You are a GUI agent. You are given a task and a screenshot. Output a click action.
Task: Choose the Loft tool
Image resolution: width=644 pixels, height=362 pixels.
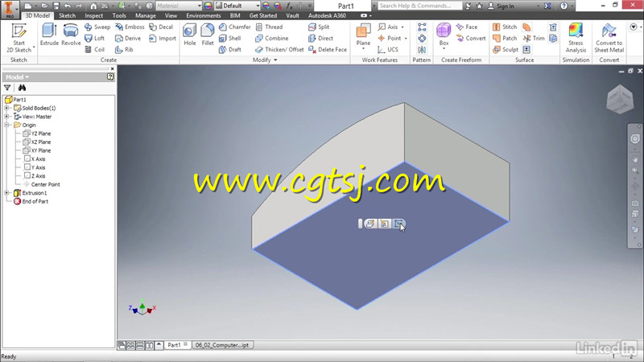[95, 38]
